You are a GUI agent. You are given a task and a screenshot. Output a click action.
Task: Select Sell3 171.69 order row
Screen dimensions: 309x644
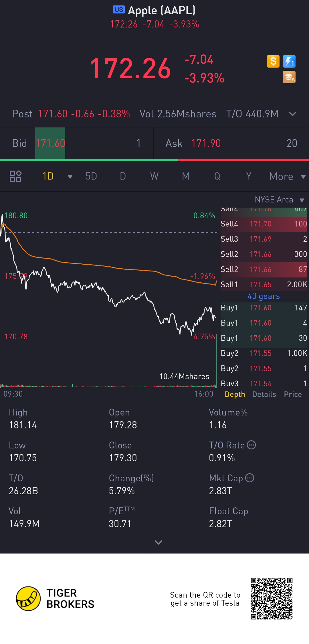[264, 239]
